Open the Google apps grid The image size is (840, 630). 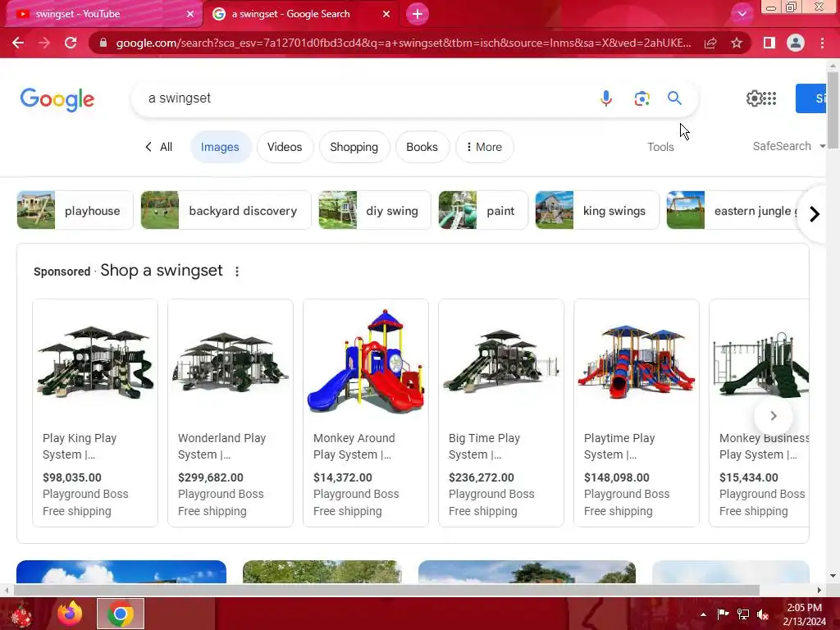click(769, 98)
